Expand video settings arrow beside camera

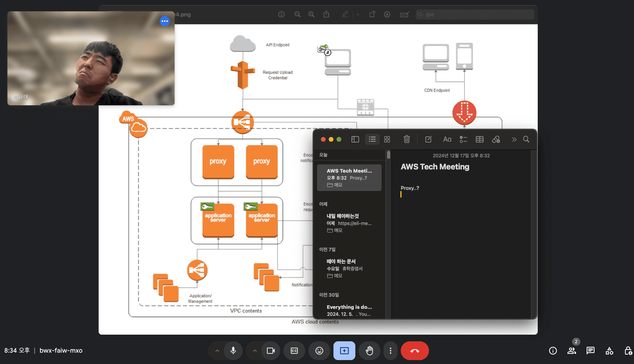[255, 351]
